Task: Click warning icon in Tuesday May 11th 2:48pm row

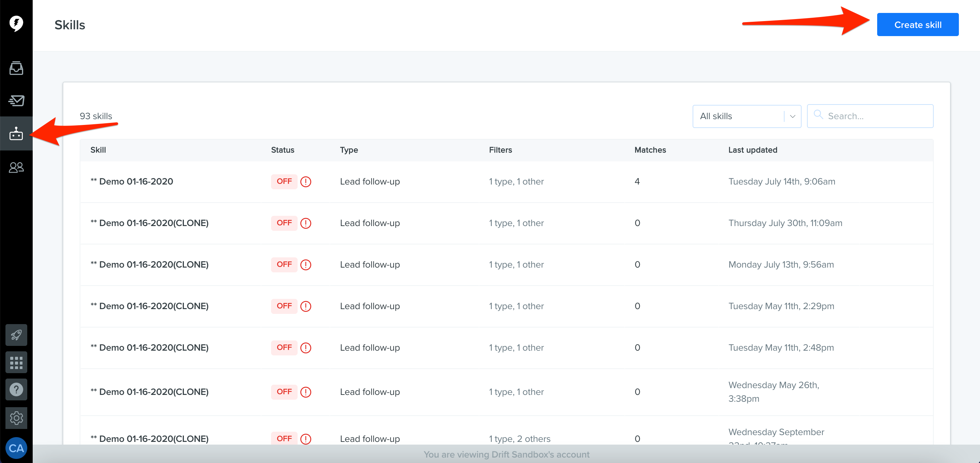Action: click(x=305, y=348)
